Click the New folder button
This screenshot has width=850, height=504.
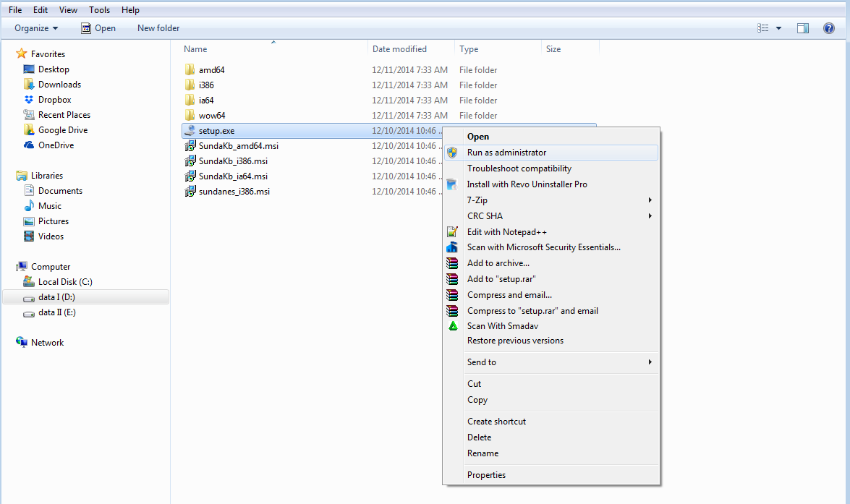(158, 28)
